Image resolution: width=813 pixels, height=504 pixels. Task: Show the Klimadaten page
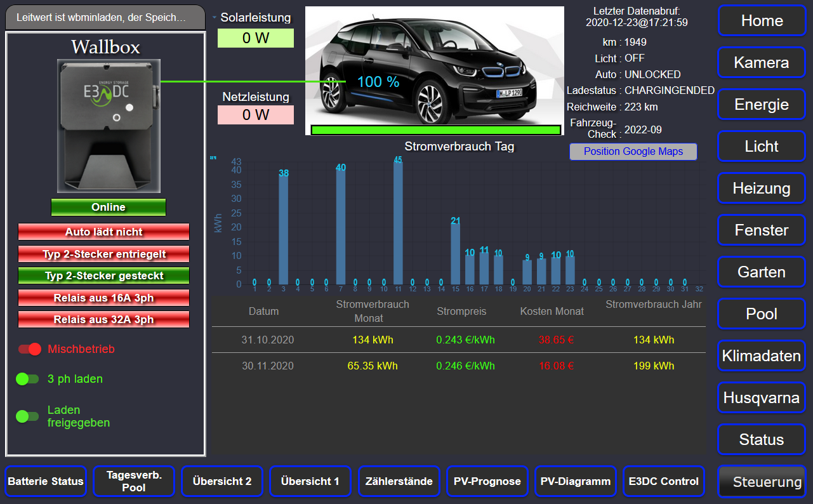(762, 355)
